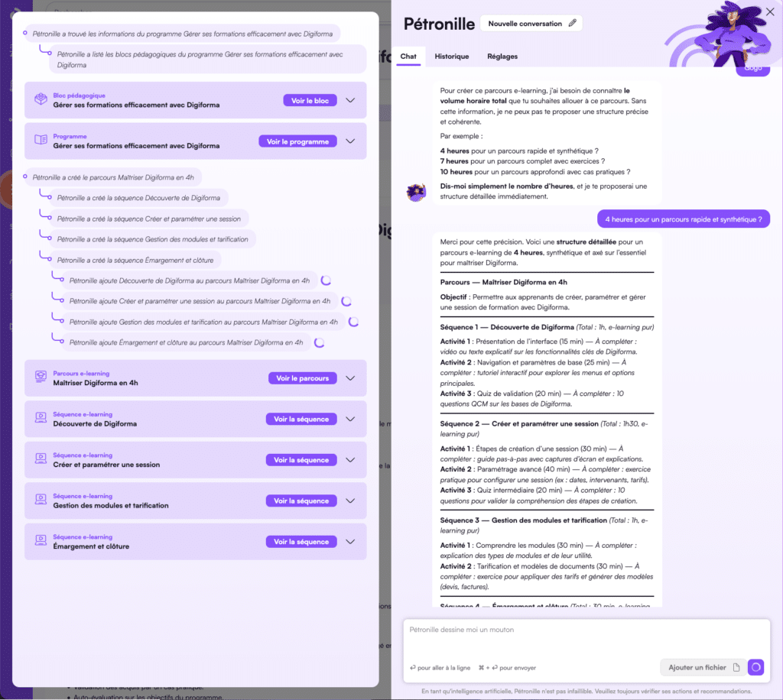Viewport: 783px width, 700px height.
Task: Expand the Découverte de Digiforma sequence chevron
Action: pyautogui.click(x=350, y=419)
